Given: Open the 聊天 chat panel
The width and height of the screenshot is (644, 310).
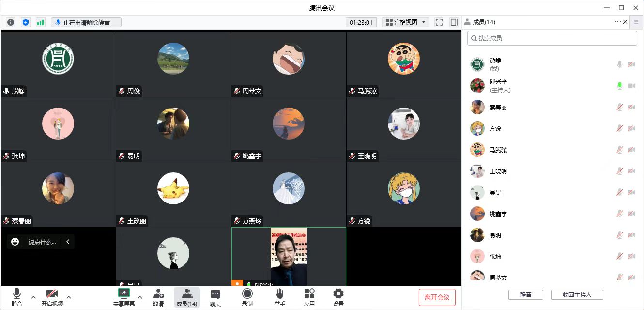Looking at the screenshot, I should [x=215, y=297].
